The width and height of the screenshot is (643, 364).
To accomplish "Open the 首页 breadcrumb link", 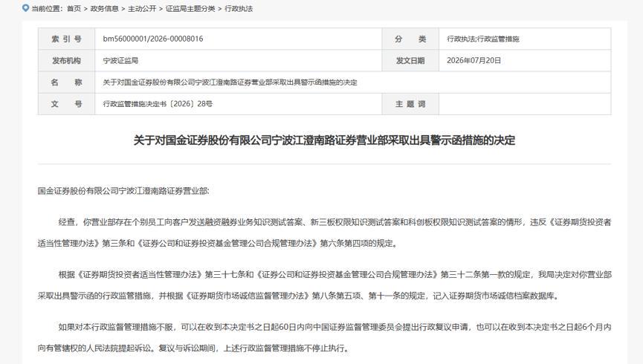I will 74,9.
